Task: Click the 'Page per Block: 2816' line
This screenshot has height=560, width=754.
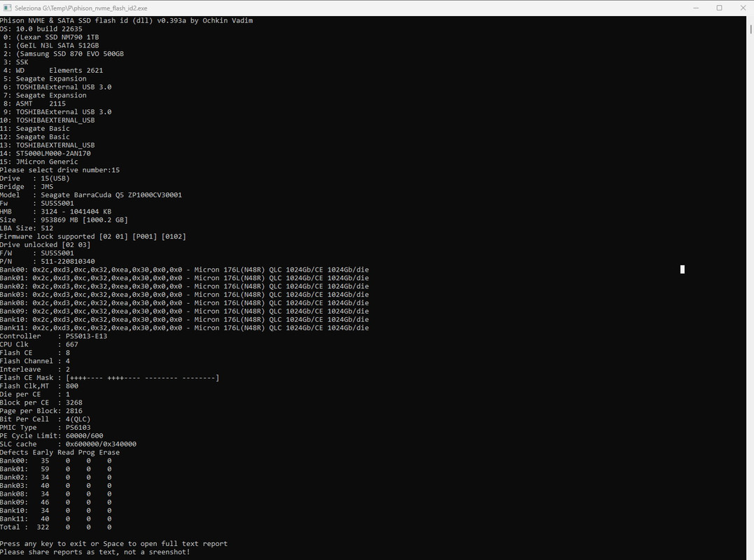Action: pos(41,410)
